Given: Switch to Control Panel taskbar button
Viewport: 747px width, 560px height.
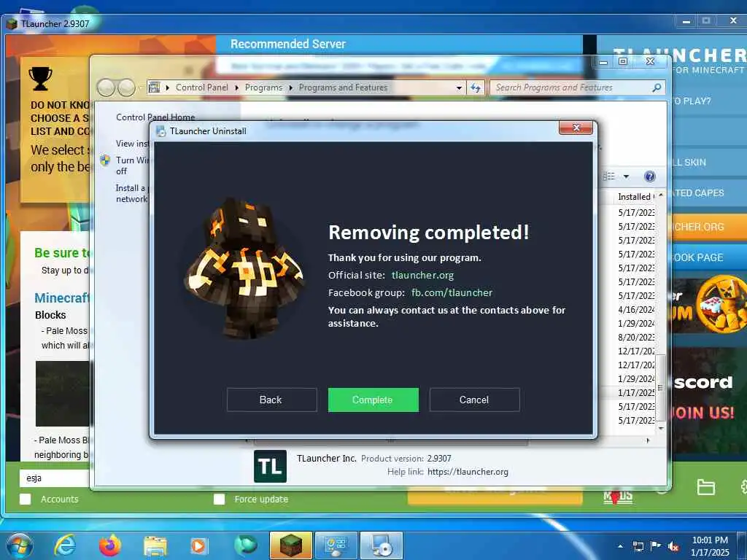Looking at the screenshot, I should [x=336, y=545].
